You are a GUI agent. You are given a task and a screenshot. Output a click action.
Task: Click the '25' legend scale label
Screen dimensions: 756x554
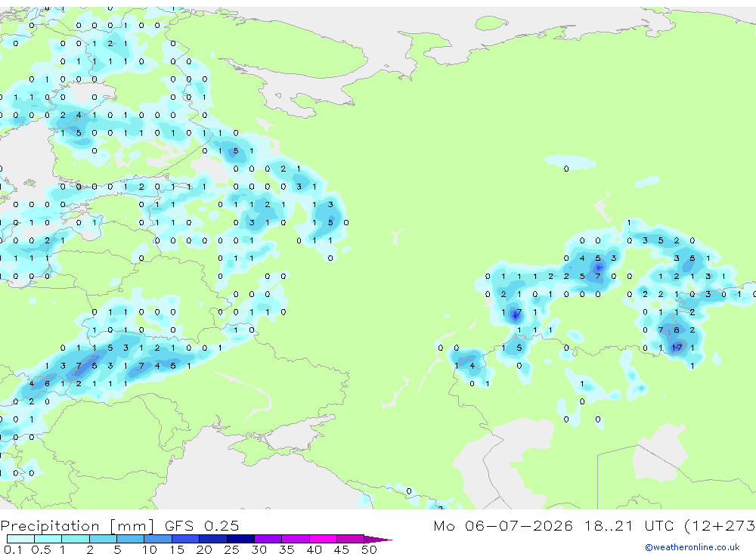pyautogui.click(x=232, y=549)
